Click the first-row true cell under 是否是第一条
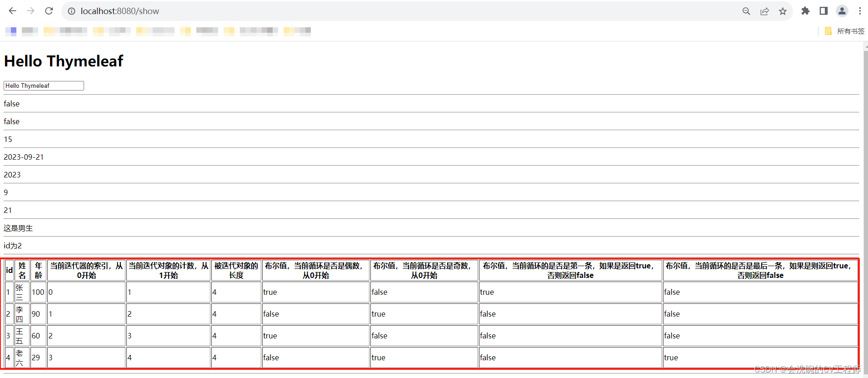Viewport: 868px width, 378px height. [x=570, y=292]
